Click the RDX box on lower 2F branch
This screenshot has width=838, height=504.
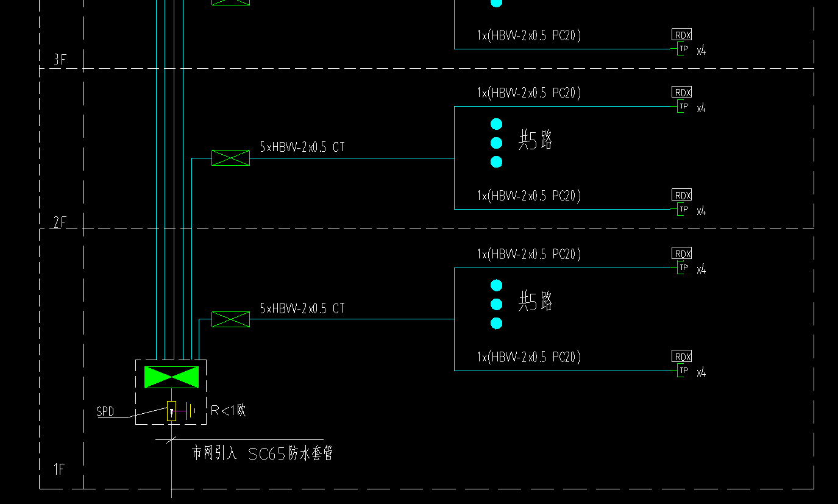pos(682,195)
